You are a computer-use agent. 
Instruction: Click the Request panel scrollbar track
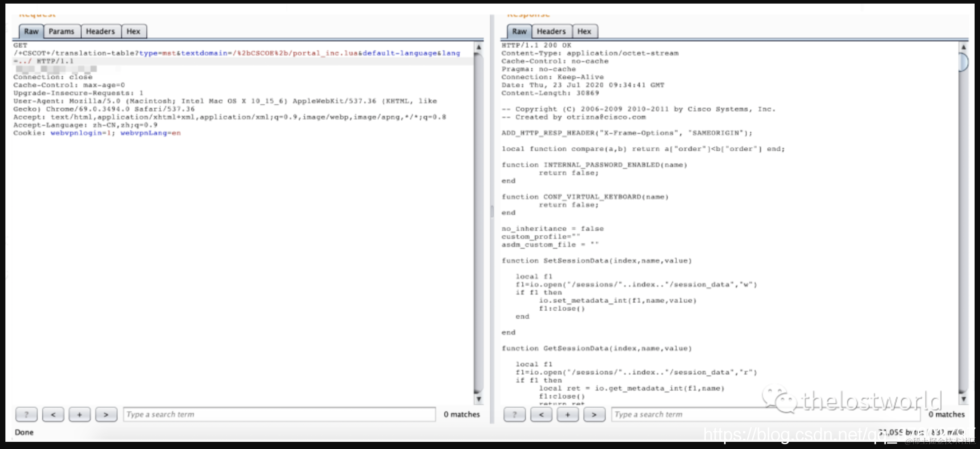click(x=479, y=223)
